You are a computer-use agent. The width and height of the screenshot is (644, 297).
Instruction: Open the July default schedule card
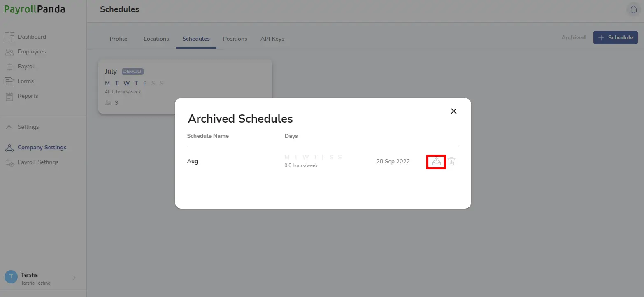tap(185, 86)
